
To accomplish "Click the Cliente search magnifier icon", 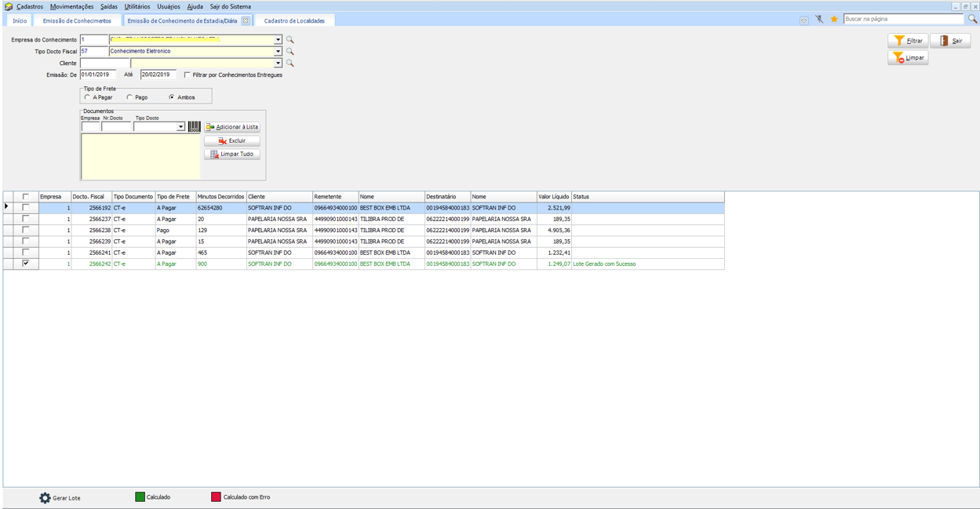I will (290, 63).
